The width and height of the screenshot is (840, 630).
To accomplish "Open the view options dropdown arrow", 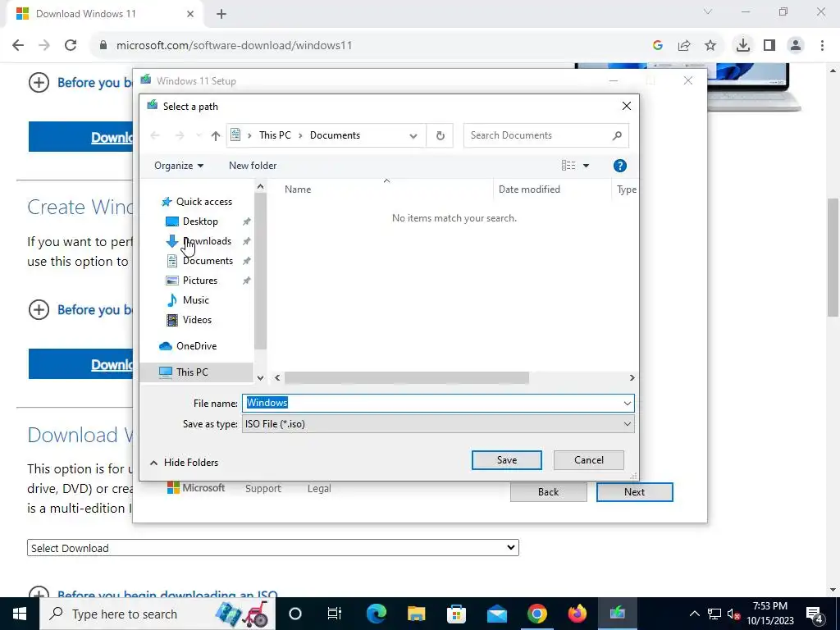I will (586, 166).
